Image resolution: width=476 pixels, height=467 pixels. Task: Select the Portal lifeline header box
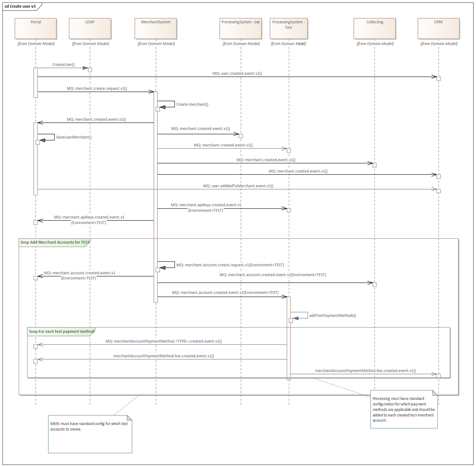[36, 28]
